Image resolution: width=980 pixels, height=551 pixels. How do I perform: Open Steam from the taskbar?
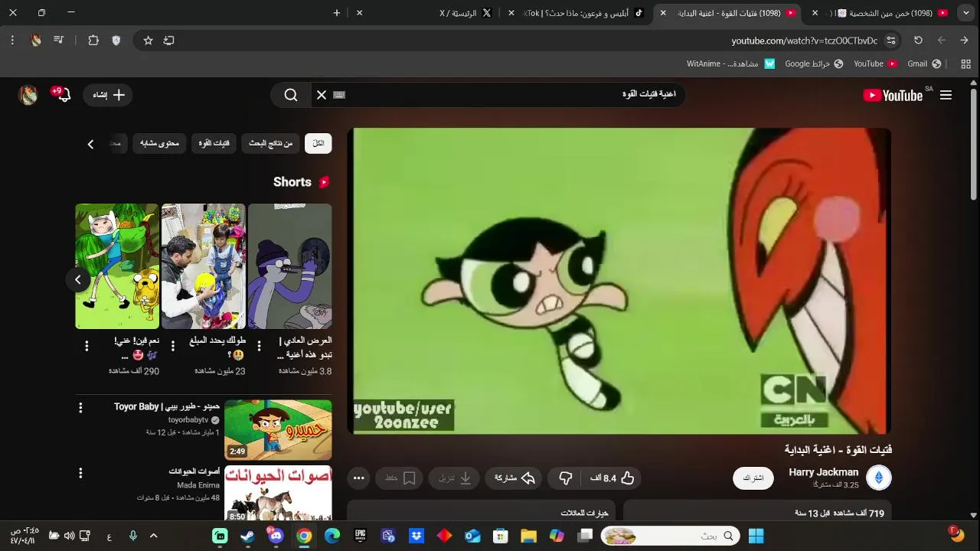248,536
